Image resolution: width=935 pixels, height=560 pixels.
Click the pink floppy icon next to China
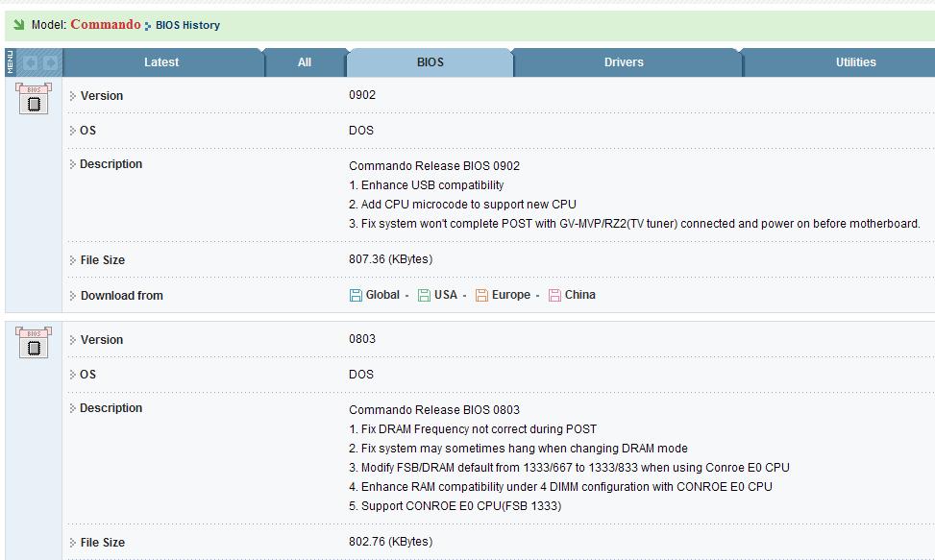click(554, 295)
